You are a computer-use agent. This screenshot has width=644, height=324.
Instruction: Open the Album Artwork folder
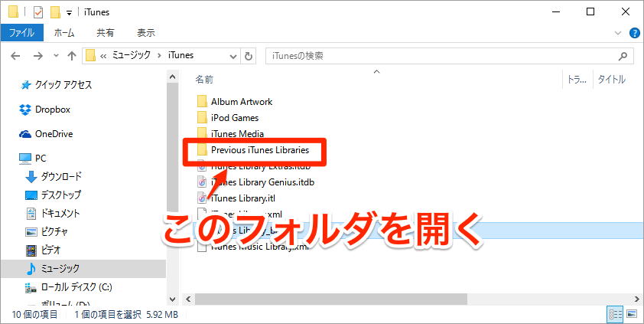coord(242,102)
